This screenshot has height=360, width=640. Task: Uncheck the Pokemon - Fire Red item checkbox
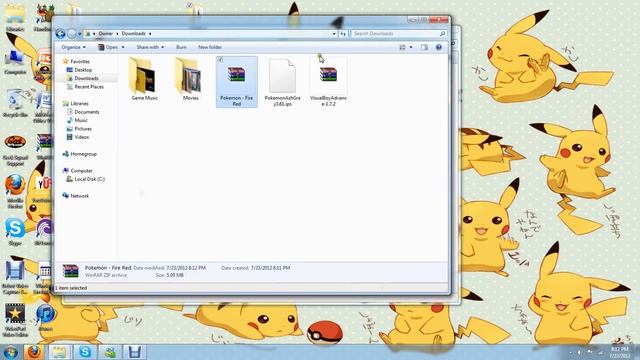pyautogui.click(x=220, y=60)
